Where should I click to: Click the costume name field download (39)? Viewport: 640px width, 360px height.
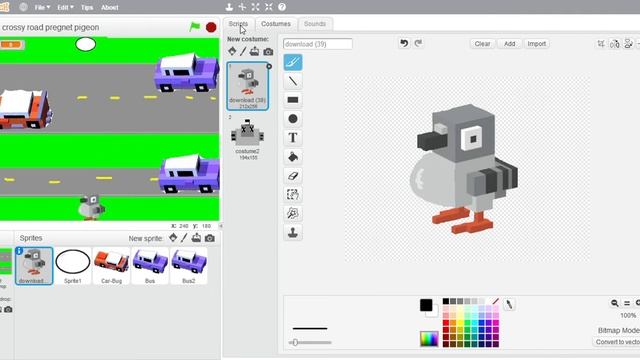click(318, 44)
